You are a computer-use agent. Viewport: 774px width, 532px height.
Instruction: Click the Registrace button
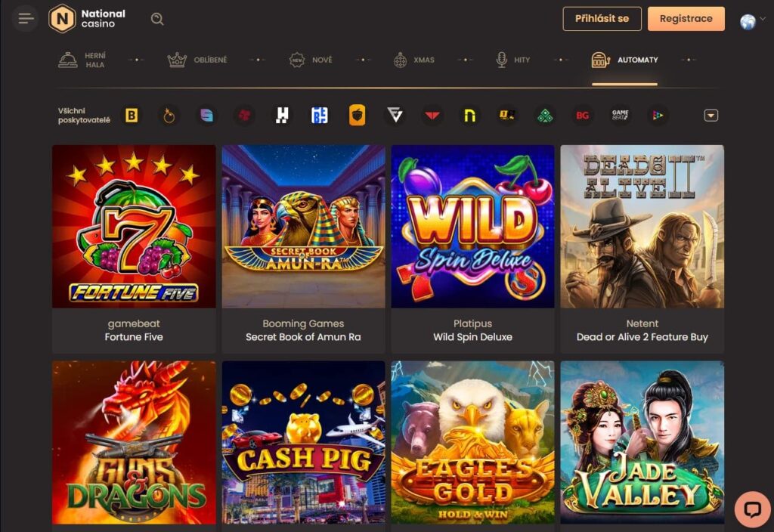tap(686, 18)
